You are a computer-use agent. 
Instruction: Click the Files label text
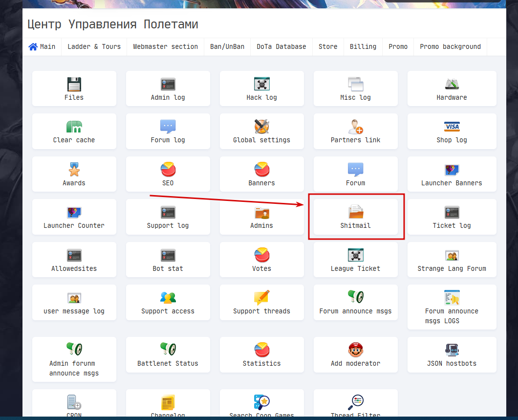point(74,97)
